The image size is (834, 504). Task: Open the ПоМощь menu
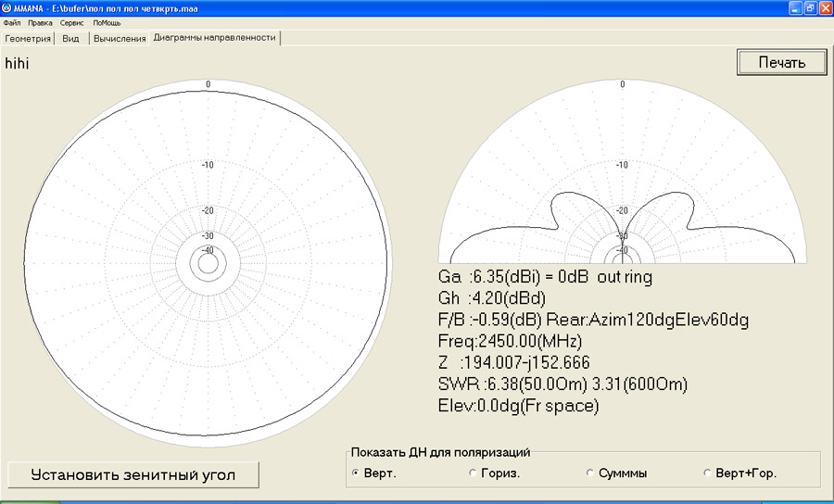pos(107,23)
